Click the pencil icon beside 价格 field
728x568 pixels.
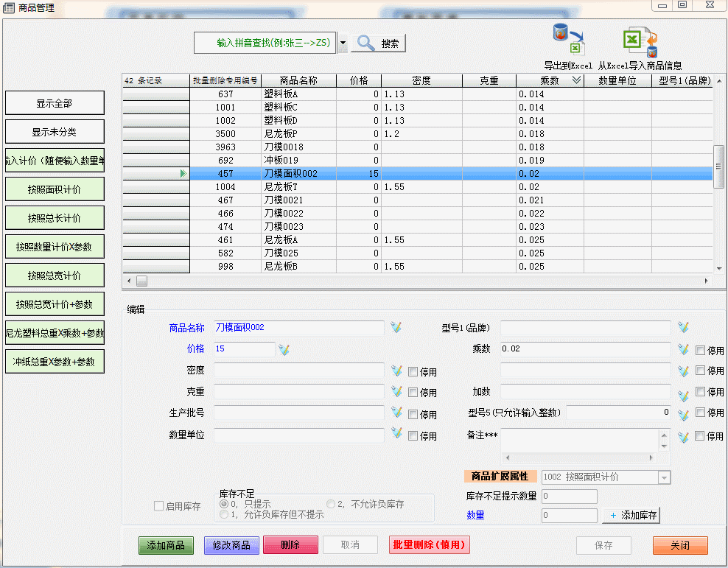click(284, 349)
